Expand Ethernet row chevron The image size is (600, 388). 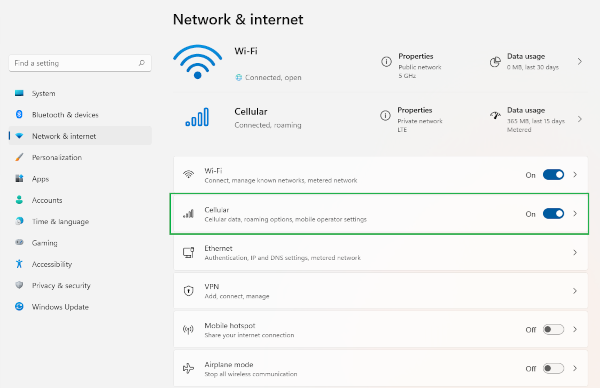[x=575, y=253]
